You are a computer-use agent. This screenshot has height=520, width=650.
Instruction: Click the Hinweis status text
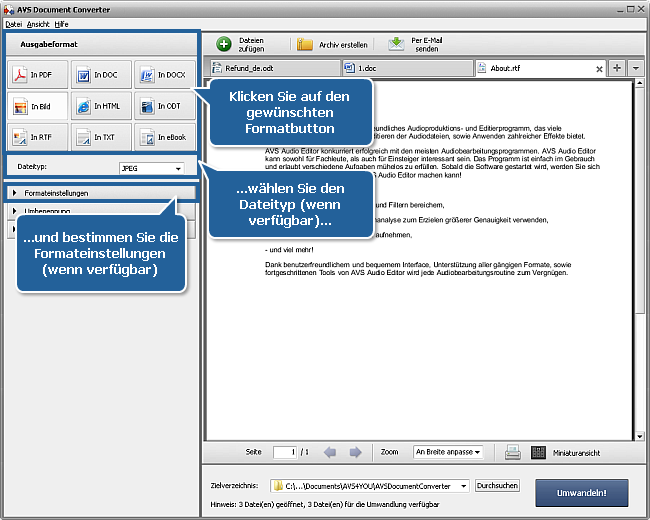pyautogui.click(x=325, y=504)
